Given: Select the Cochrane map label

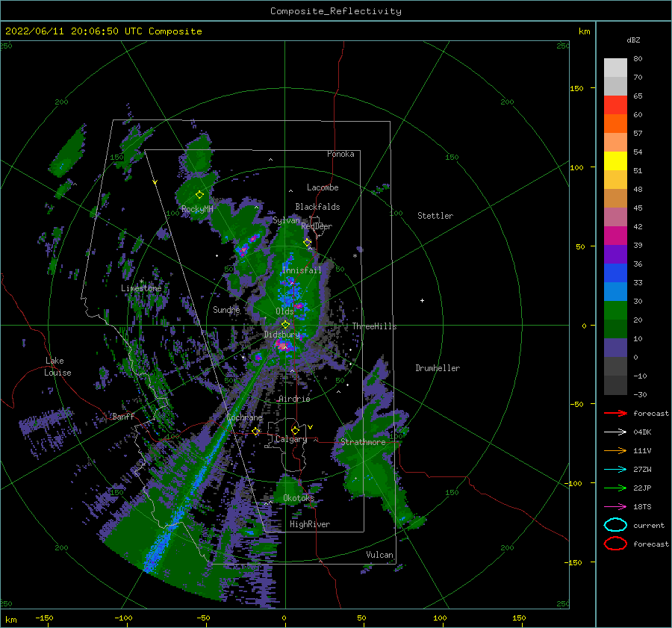Looking at the screenshot, I should point(245,417).
